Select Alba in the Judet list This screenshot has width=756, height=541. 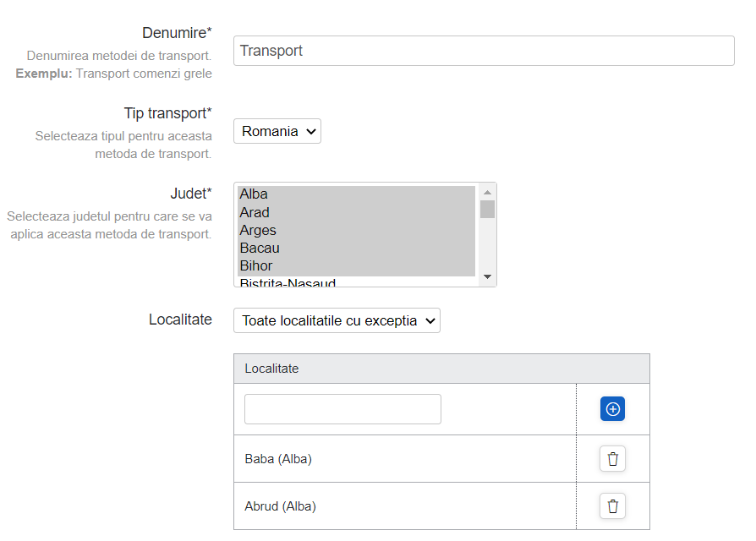tap(355, 194)
